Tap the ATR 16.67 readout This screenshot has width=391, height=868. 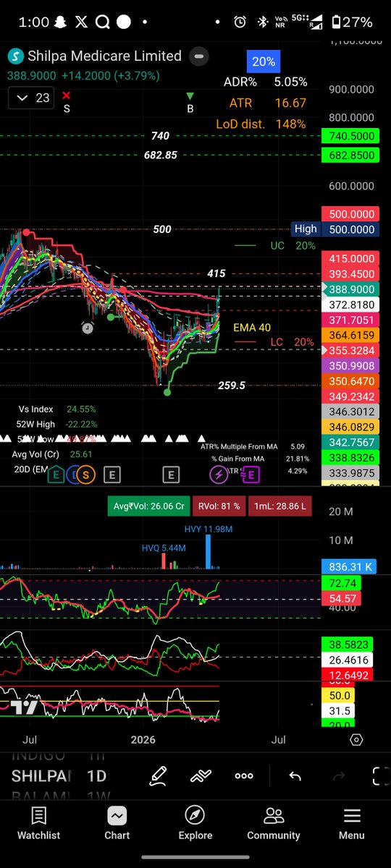pos(267,103)
